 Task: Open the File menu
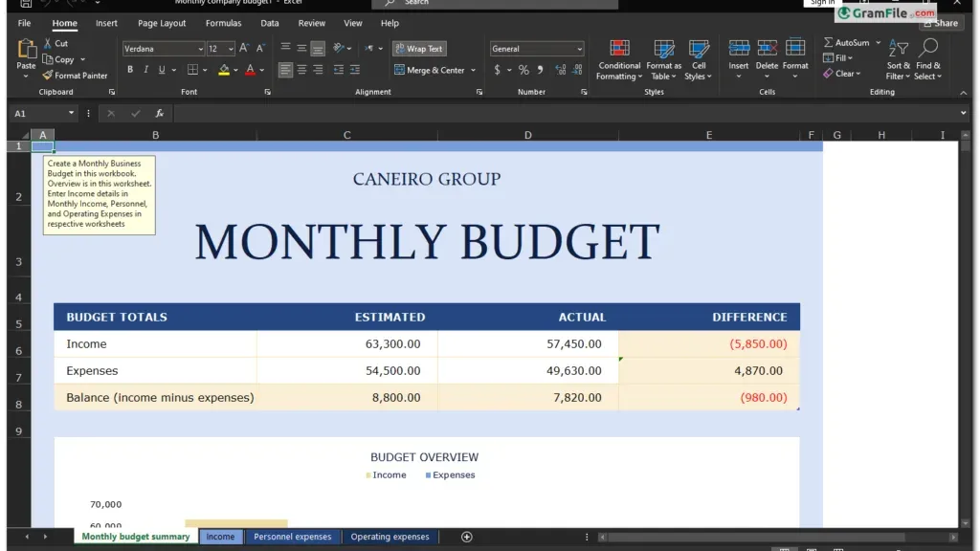click(x=24, y=23)
